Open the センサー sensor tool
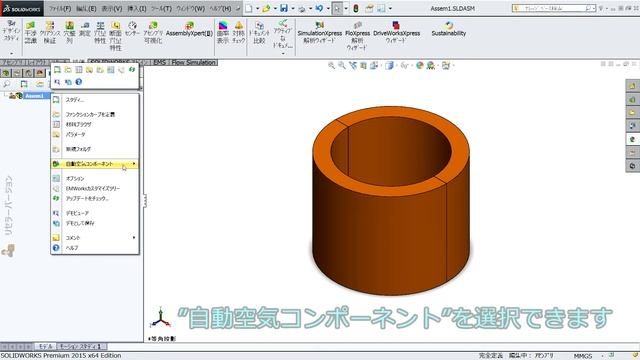 [132, 29]
